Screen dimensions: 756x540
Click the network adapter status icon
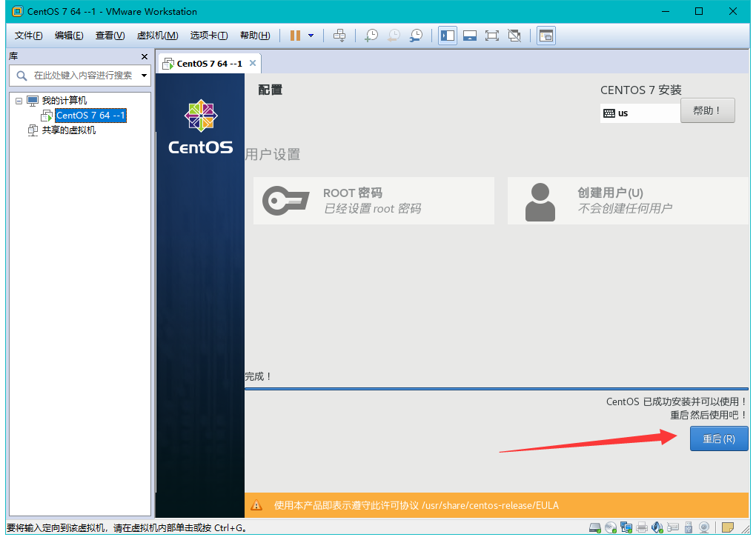pos(626,528)
